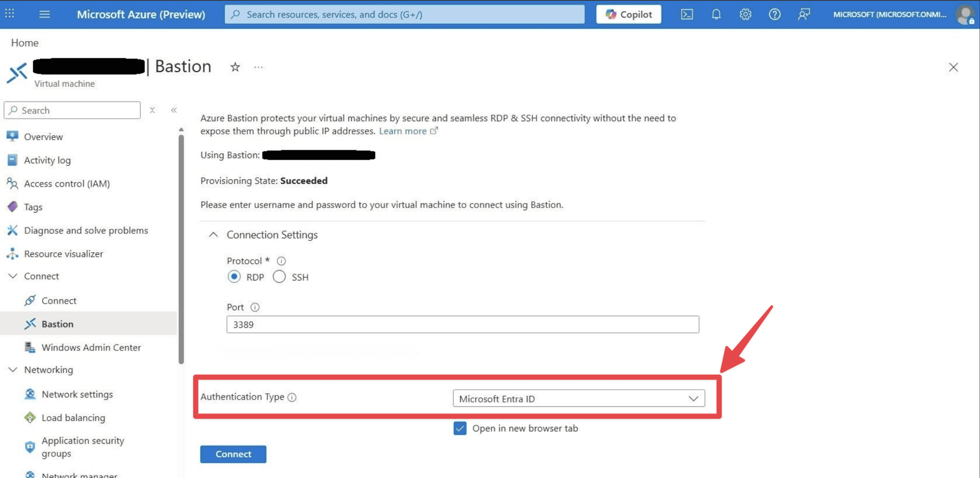980x478 pixels.
Task: Collapse the Networking sidebar group
Action: [x=13, y=370]
